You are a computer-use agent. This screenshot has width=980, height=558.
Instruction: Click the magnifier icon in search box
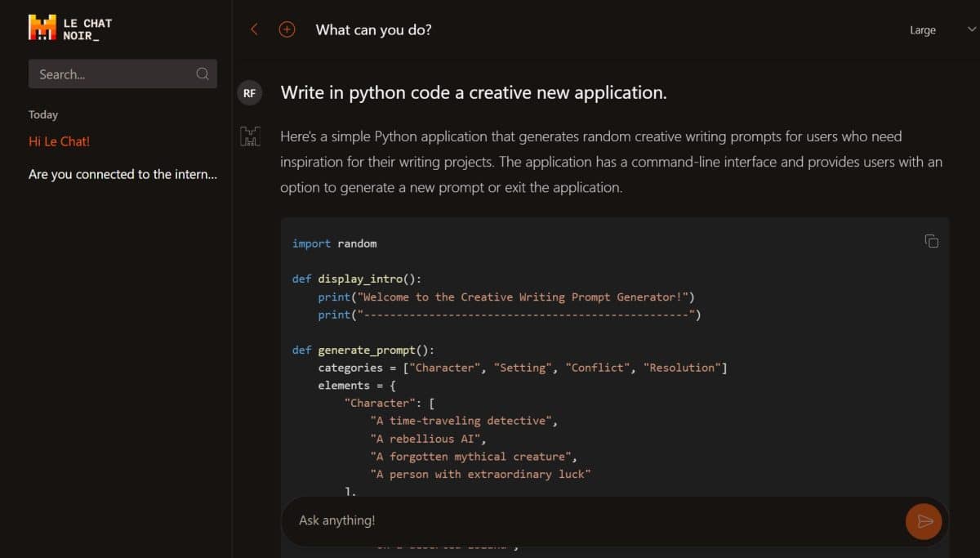click(203, 74)
